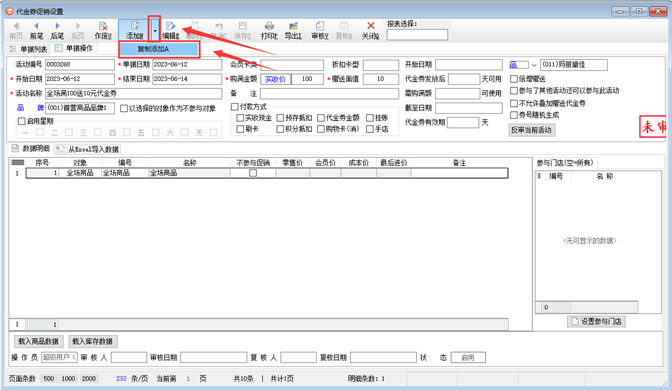Enable 倍增赠送 checkbox
672x390 pixels.
[x=514, y=79]
